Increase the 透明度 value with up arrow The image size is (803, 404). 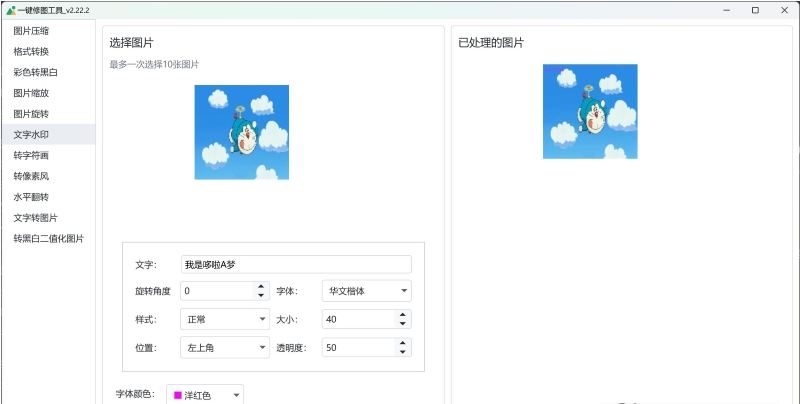(x=403, y=343)
